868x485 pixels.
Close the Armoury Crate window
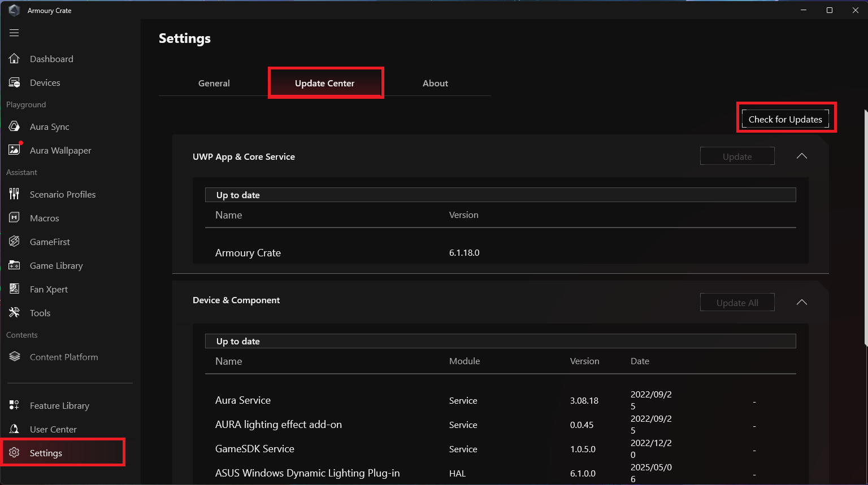855,10
